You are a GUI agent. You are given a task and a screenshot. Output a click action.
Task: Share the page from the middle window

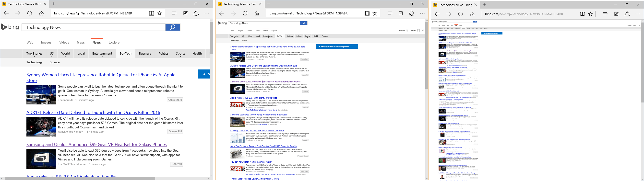tap(412, 13)
